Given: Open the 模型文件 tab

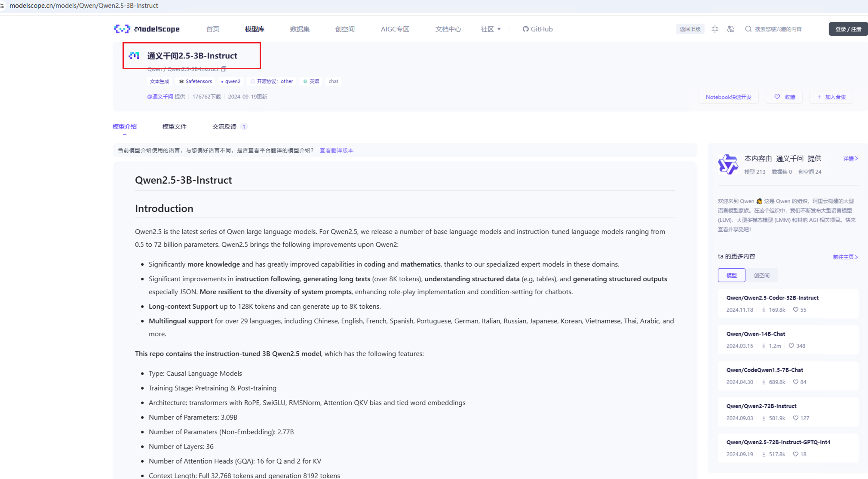Looking at the screenshot, I should pyautogui.click(x=174, y=126).
